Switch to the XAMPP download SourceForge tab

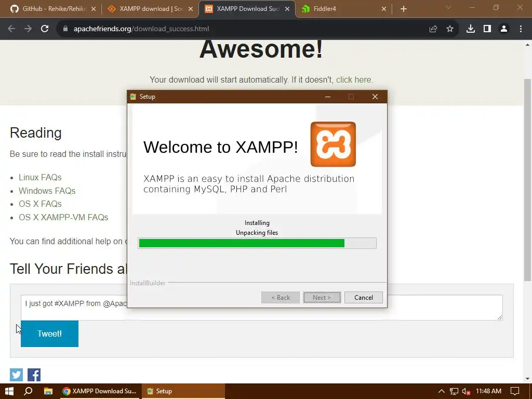tap(148, 9)
